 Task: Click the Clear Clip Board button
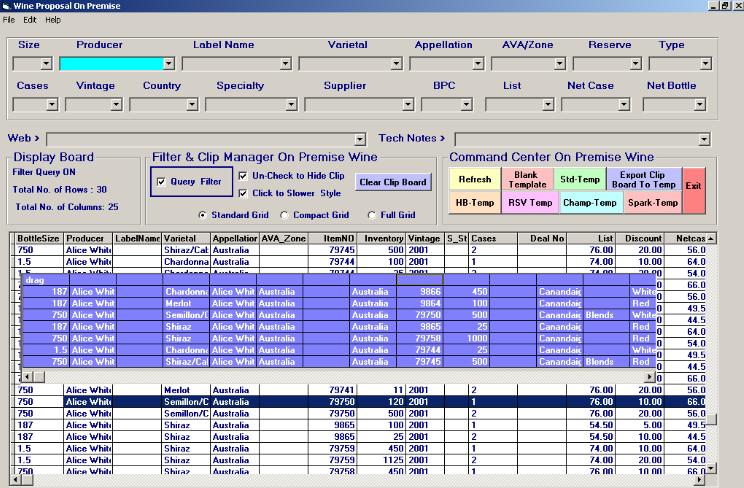(393, 182)
